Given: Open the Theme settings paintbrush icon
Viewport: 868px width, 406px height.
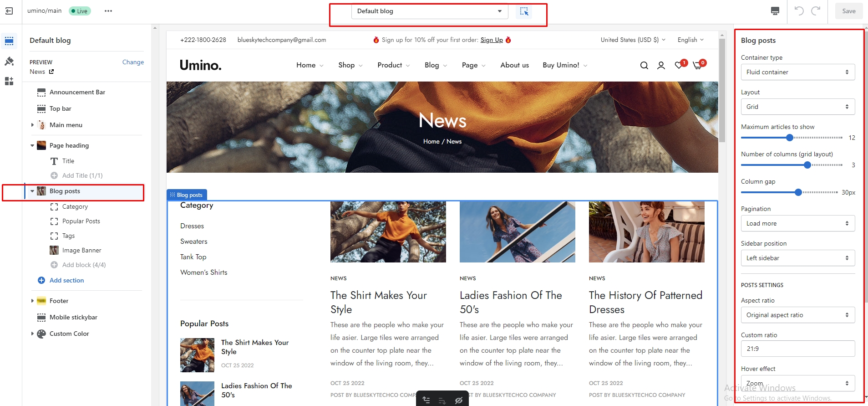Looking at the screenshot, I should 9,61.
